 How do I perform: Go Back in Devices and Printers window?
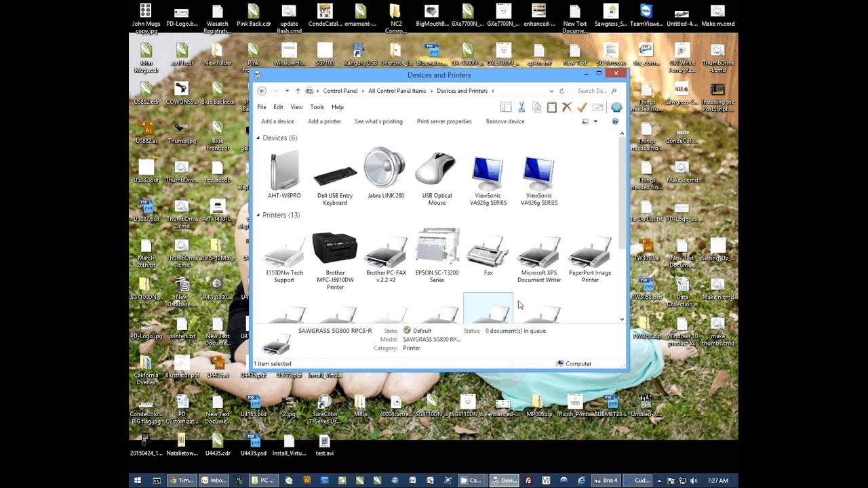click(x=262, y=91)
